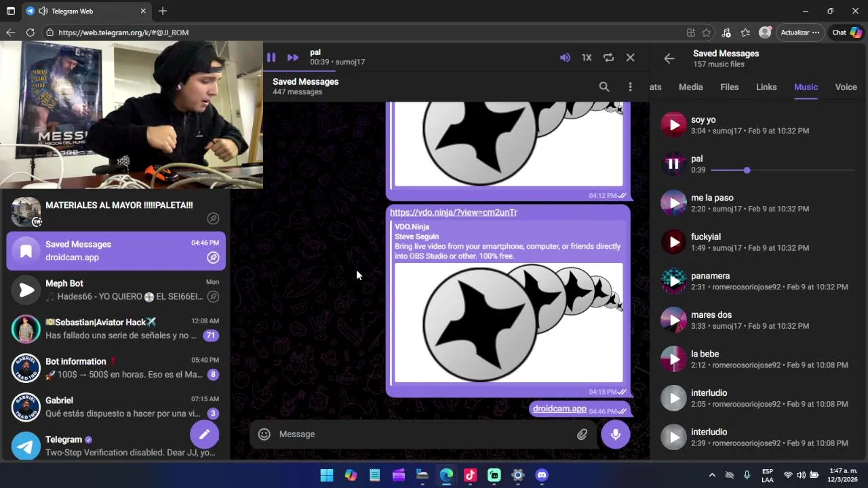Open Windows Start menu
This screenshot has height=488, width=868.
click(326, 475)
